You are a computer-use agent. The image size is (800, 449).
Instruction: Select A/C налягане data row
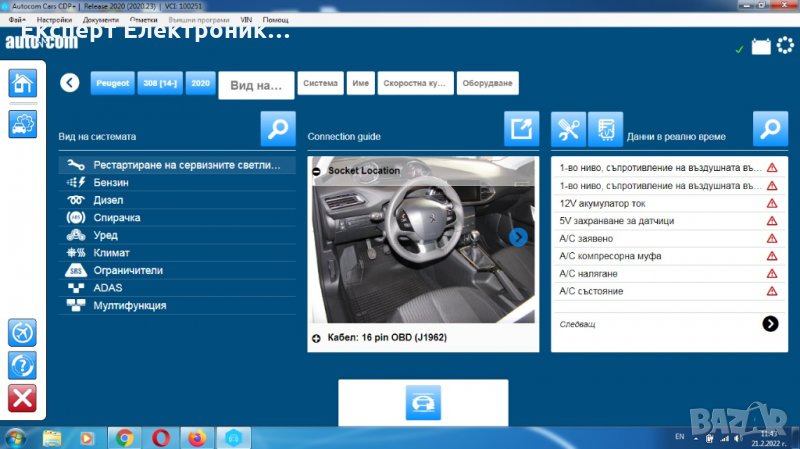669,274
